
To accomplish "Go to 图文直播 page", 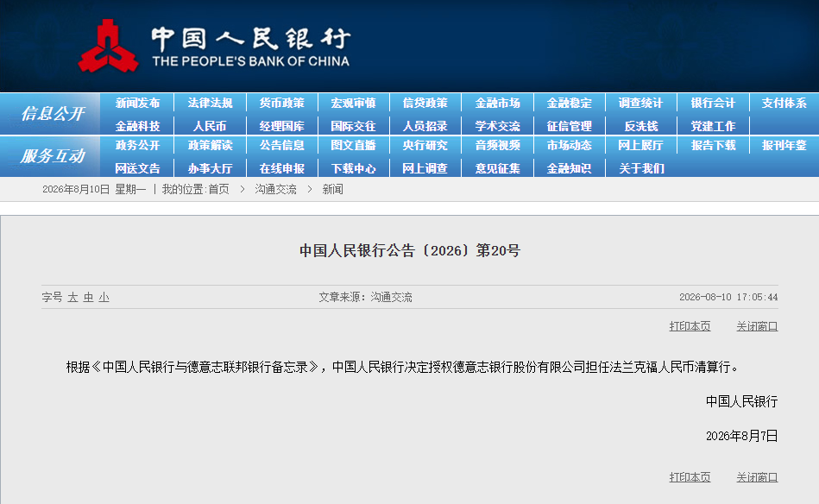I will tap(353, 145).
